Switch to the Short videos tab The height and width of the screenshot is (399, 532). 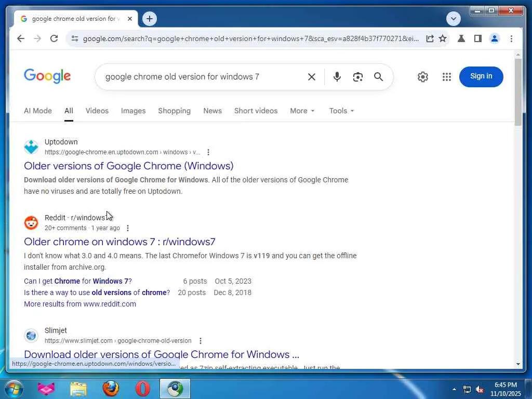tap(256, 111)
